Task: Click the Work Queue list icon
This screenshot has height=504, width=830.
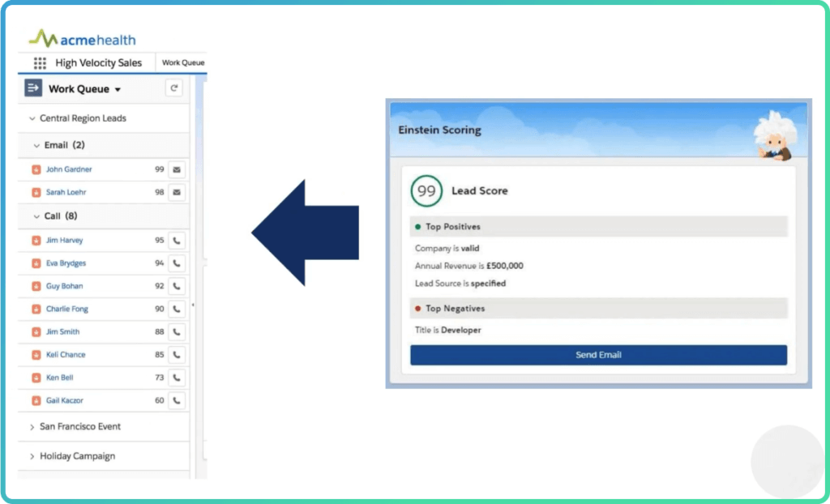Action: 33,88
